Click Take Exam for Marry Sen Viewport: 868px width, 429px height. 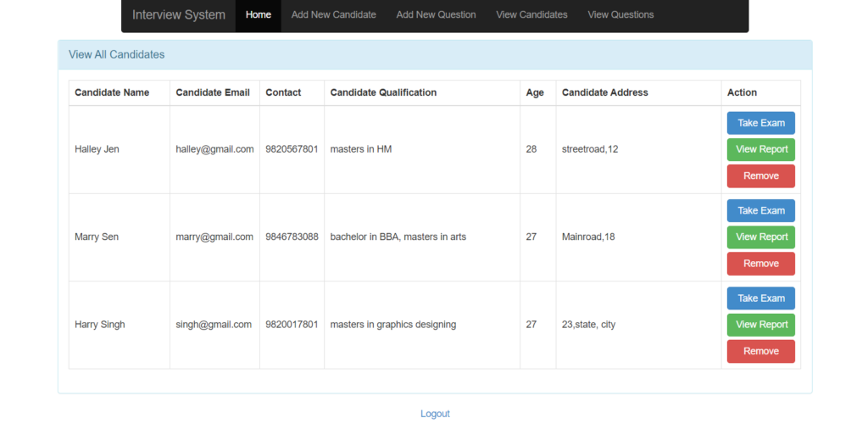click(x=761, y=211)
